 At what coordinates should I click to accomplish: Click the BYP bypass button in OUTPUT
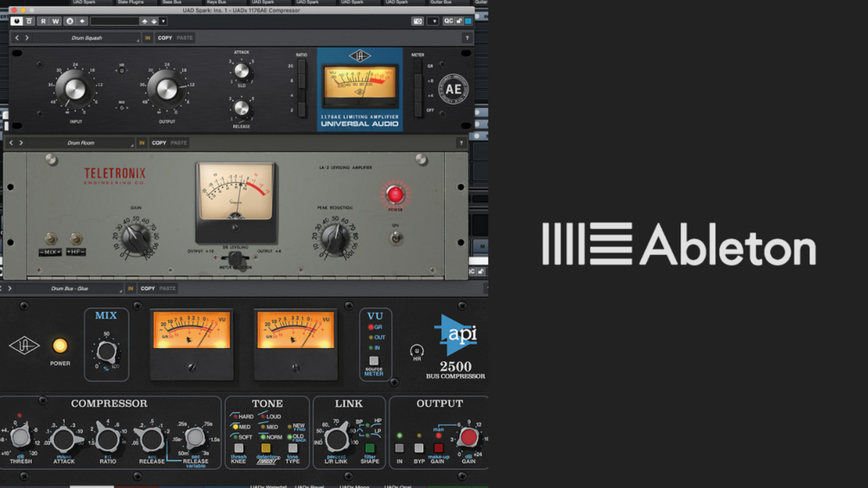419,447
